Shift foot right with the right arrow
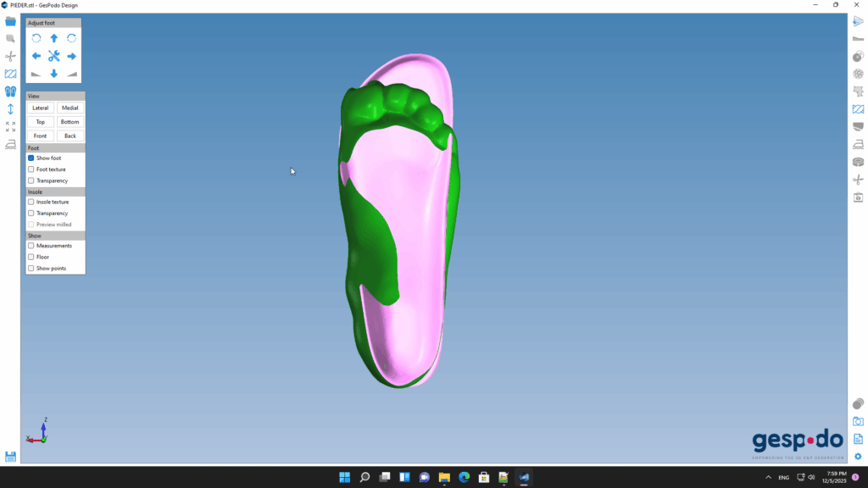Image resolution: width=868 pixels, height=488 pixels. (71, 56)
